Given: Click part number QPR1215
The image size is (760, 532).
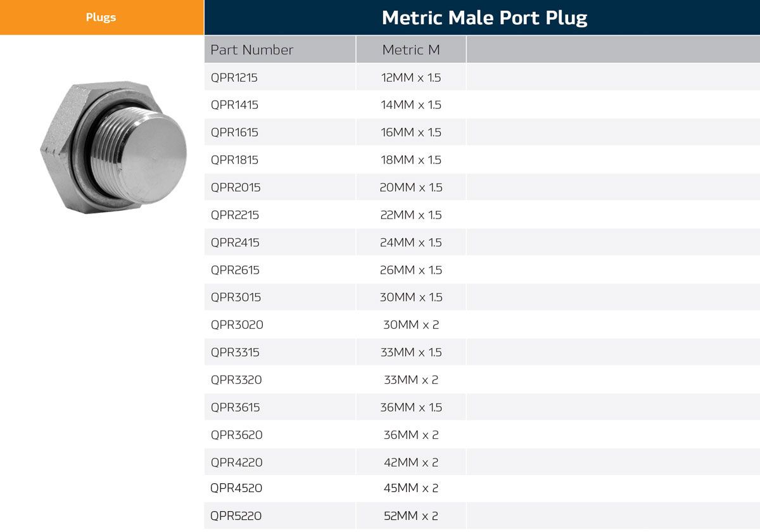Looking at the screenshot, I should (x=234, y=77).
